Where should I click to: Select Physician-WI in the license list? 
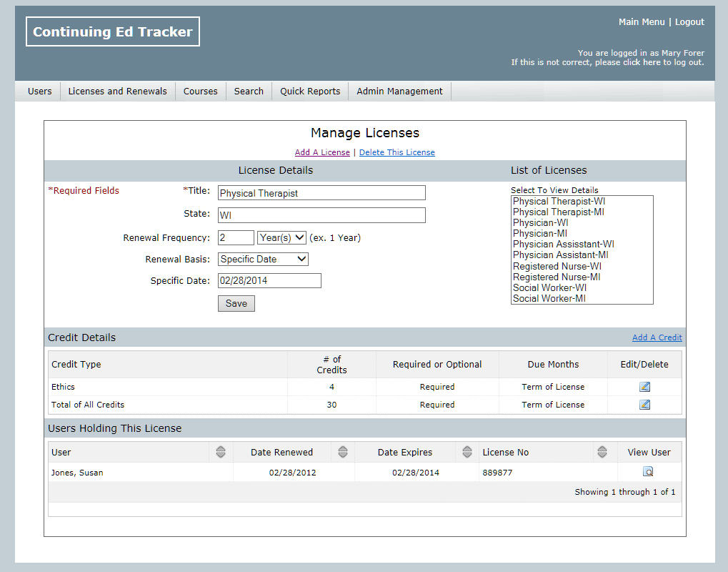(540, 223)
